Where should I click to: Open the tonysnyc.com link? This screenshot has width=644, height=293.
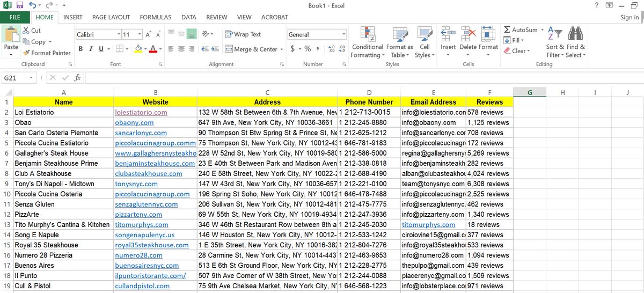pyautogui.click(x=137, y=184)
